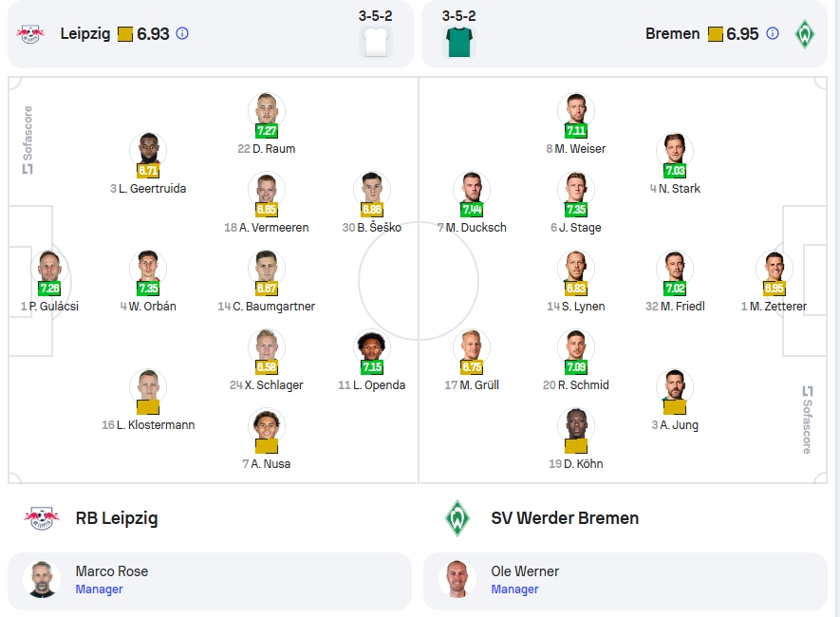Select L. Openda player photo
Viewport: 840px width, 617px height.
pyautogui.click(x=372, y=346)
